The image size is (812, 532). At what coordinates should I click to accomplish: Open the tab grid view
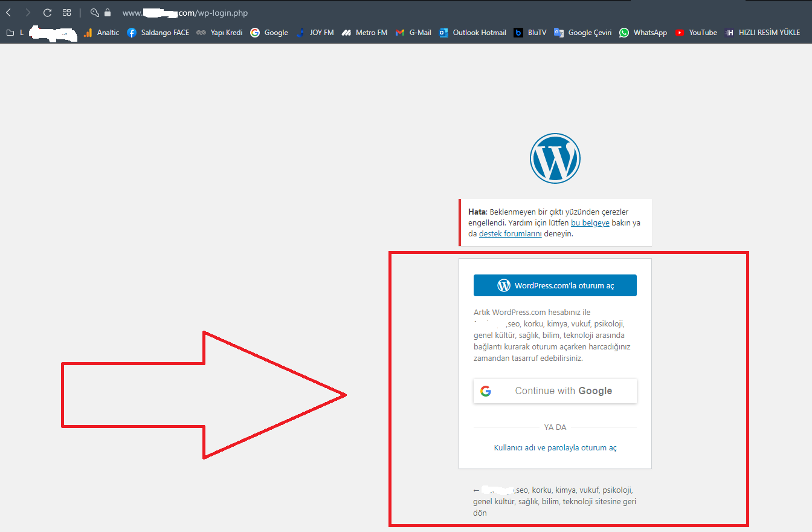(x=66, y=13)
